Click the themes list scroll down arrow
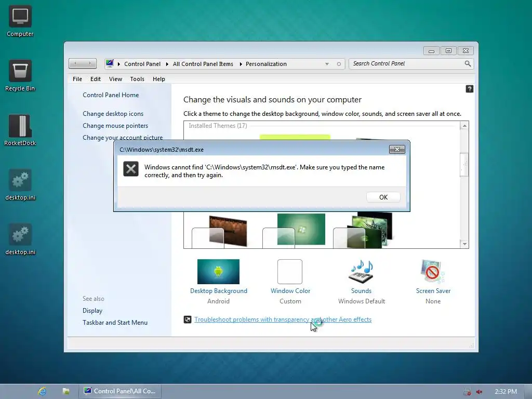Image resolution: width=532 pixels, height=399 pixels. pos(464,244)
